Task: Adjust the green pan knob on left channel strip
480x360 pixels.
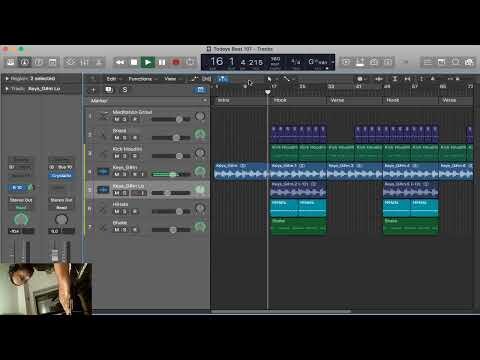Action: (x=21, y=219)
